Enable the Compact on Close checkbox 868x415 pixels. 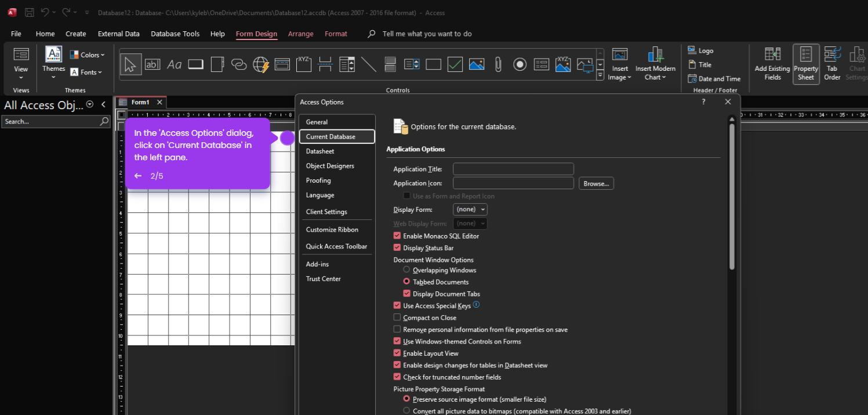(x=397, y=317)
